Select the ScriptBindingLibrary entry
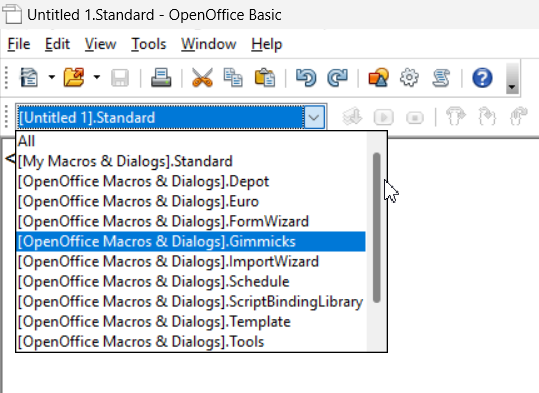This screenshot has height=393, width=539. 191,302
